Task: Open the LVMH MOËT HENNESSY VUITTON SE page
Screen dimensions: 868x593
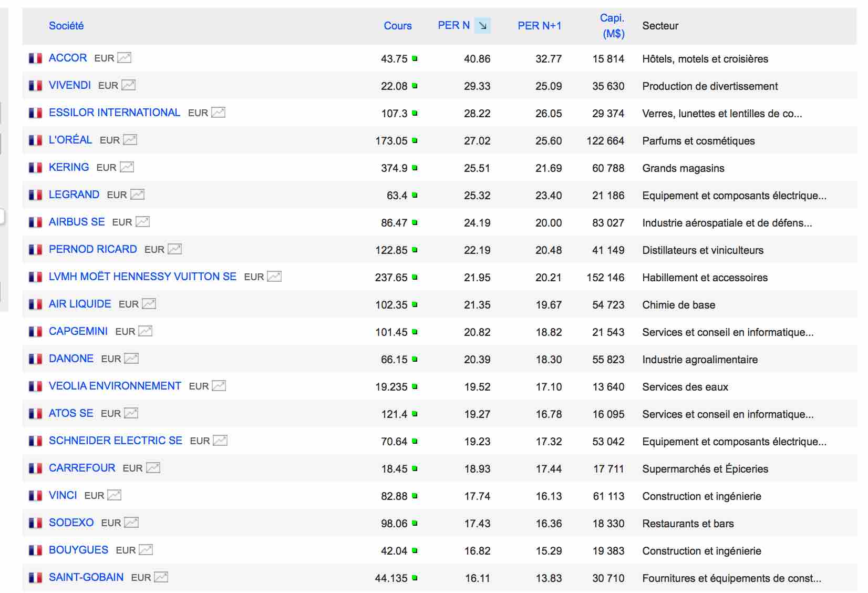Action: 142,277
